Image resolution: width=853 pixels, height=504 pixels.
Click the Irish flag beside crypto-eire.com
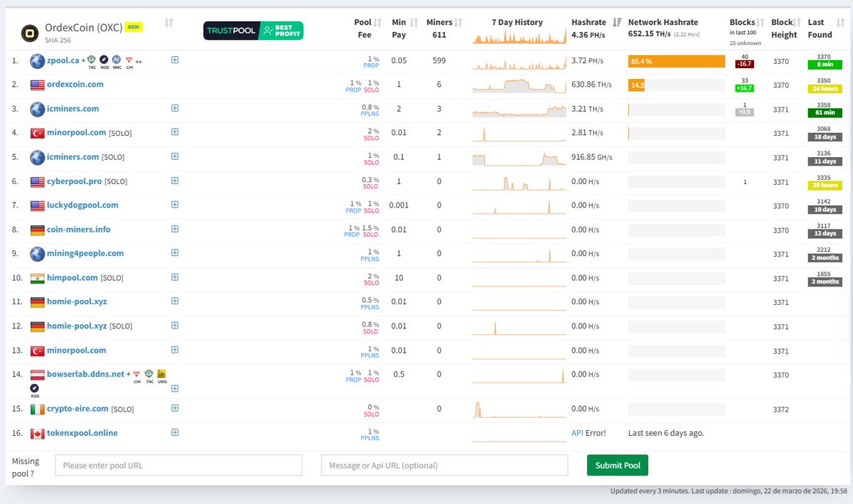point(37,409)
